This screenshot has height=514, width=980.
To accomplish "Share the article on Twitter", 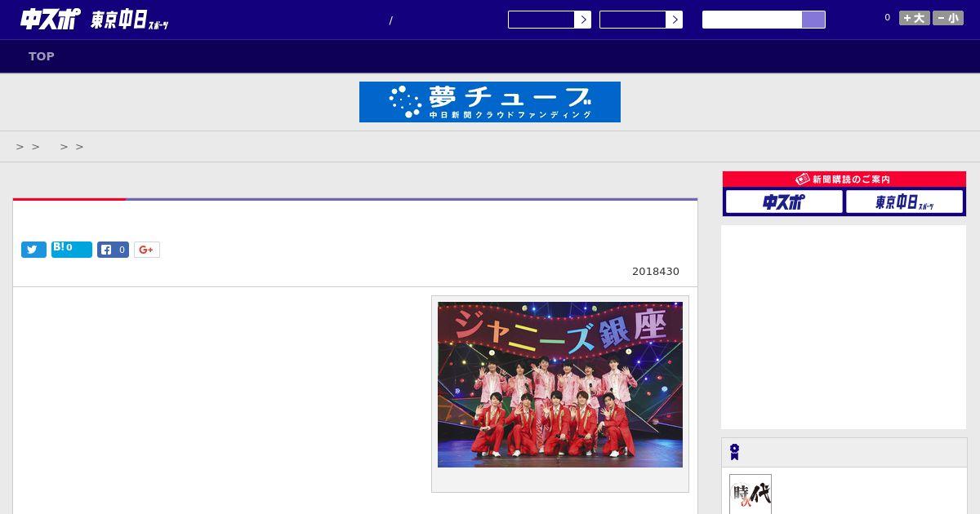I will 33,250.
